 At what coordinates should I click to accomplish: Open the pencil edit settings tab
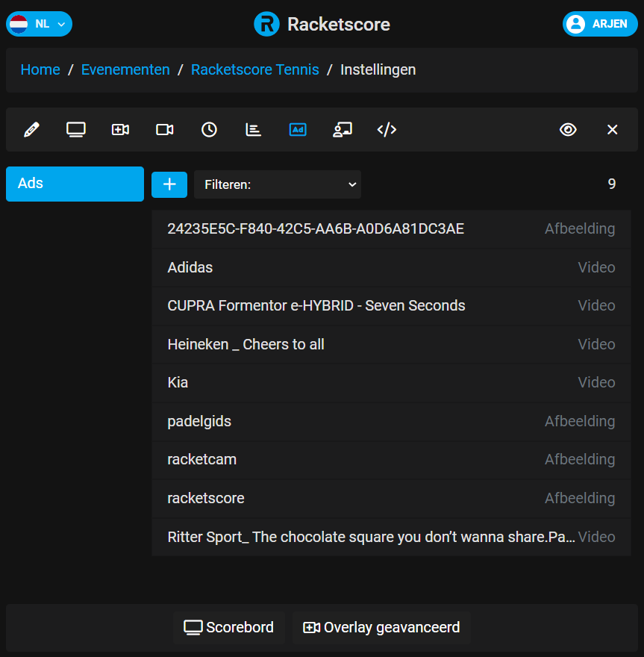pyautogui.click(x=32, y=129)
